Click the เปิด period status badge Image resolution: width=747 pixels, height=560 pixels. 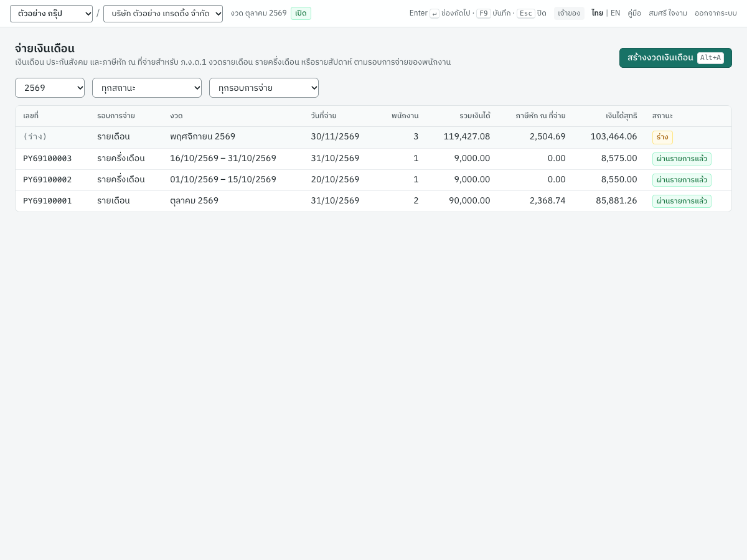(x=301, y=13)
